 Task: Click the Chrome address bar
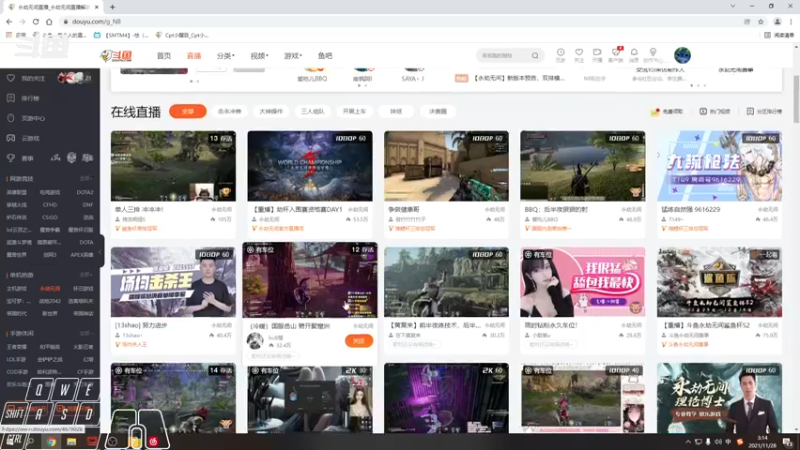[398, 21]
